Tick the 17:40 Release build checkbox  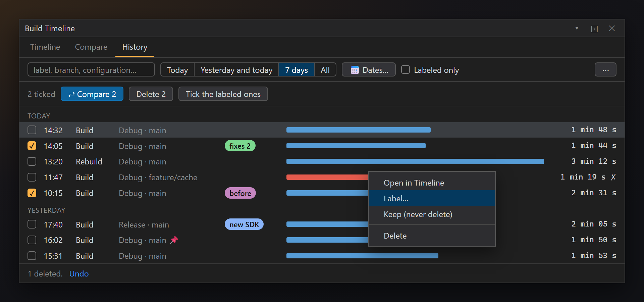32,224
